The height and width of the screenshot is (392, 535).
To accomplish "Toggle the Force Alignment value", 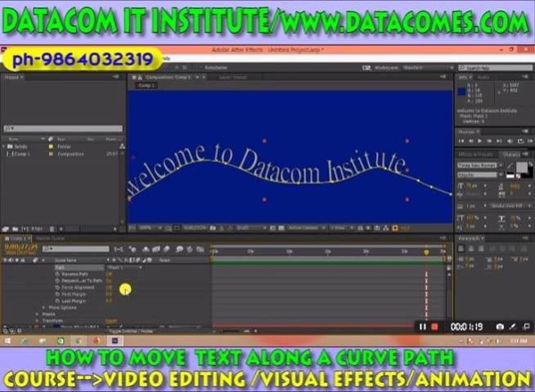I will [x=109, y=287].
